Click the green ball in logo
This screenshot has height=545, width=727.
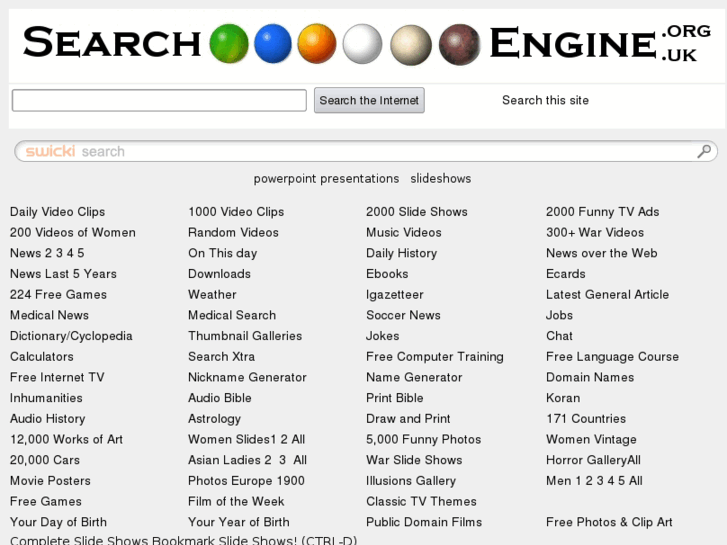[x=229, y=44]
